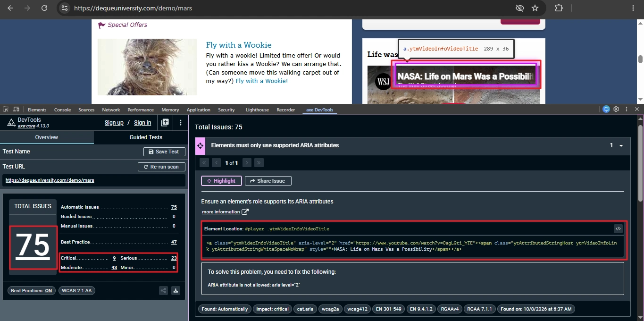Go to previous issue arrow
This screenshot has height=321, width=644.
pyautogui.click(x=216, y=163)
